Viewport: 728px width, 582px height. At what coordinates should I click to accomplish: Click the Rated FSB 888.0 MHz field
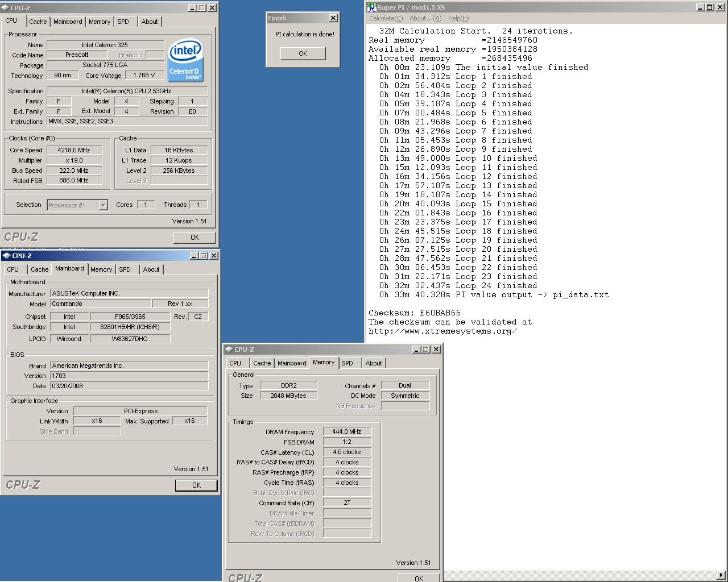coord(74,181)
